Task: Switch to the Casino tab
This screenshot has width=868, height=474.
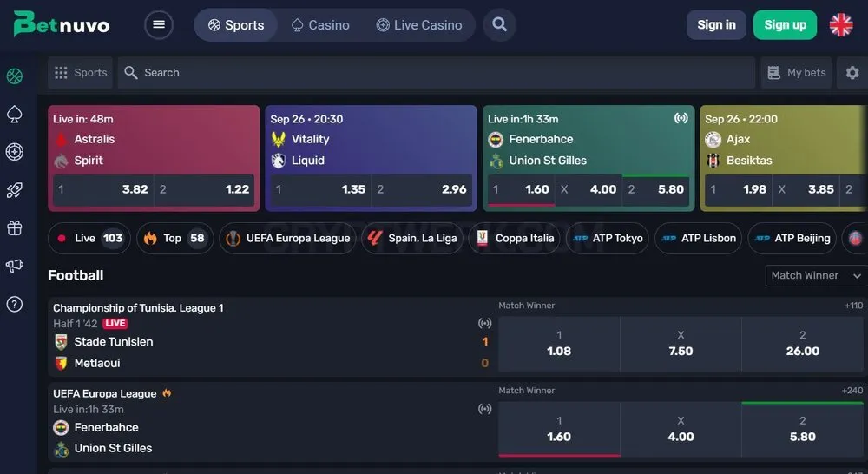Action: click(320, 25)
